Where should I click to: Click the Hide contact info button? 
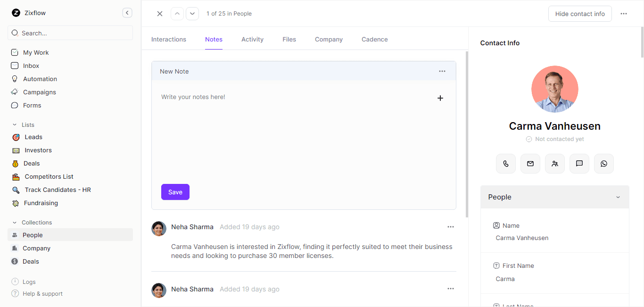click(580, 14)
